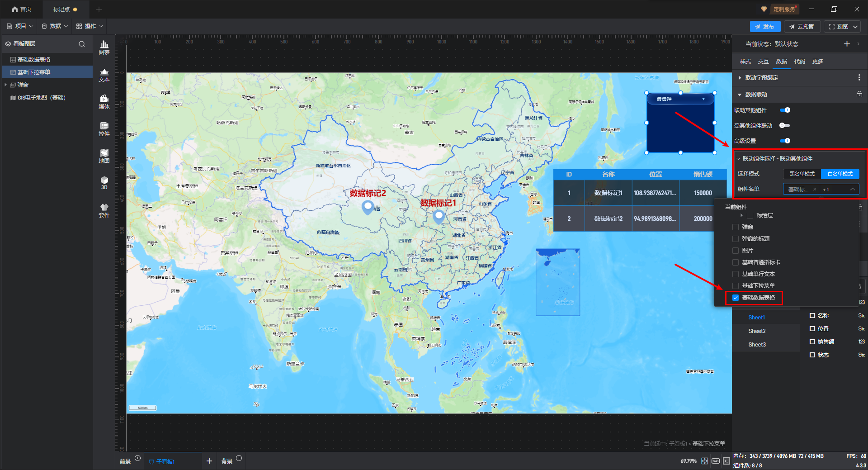The width and height of the screenshot is (868, 470).
Task: Expand the state panel chevron arrow
Action: click(859, 44)
